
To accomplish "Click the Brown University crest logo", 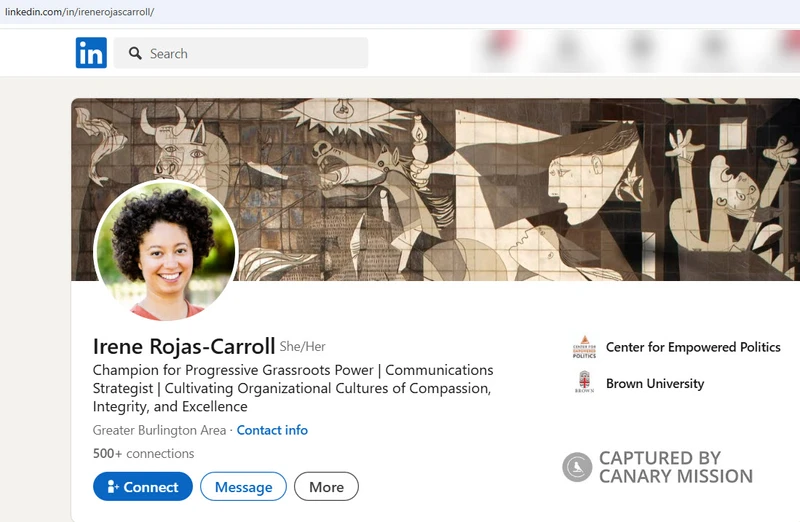I will pyautogui.click(x=584, y=383).
